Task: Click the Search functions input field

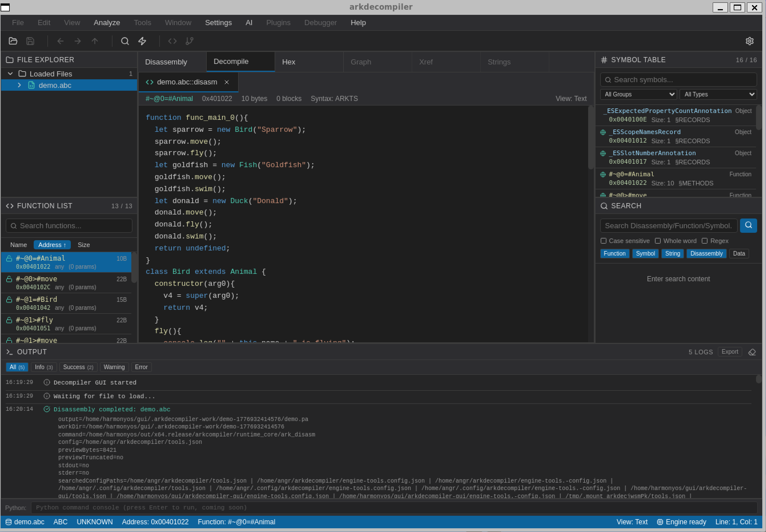Action: pos(69,226)
